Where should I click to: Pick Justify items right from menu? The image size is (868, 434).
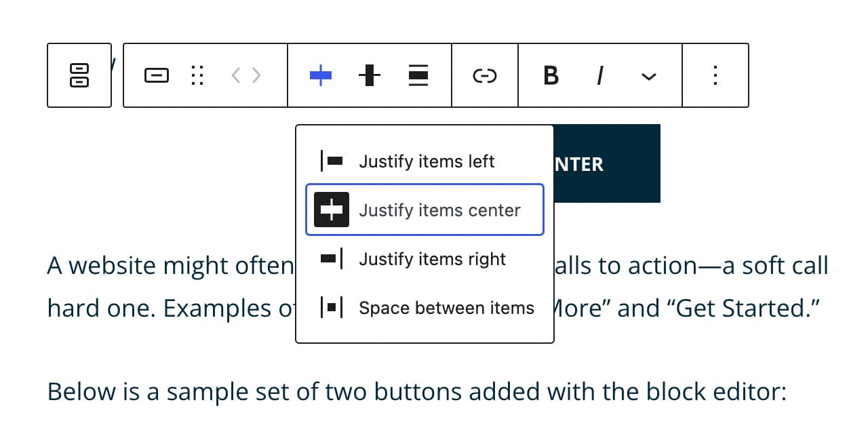[x=425, y=259]
